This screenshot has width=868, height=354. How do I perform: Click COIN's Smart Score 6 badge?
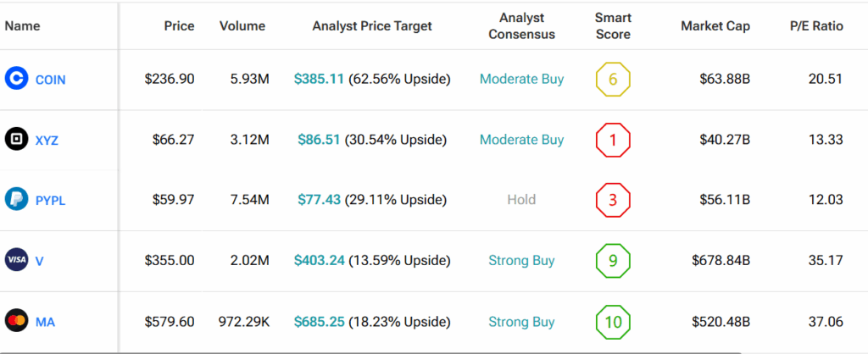click(x=613, y=80)
